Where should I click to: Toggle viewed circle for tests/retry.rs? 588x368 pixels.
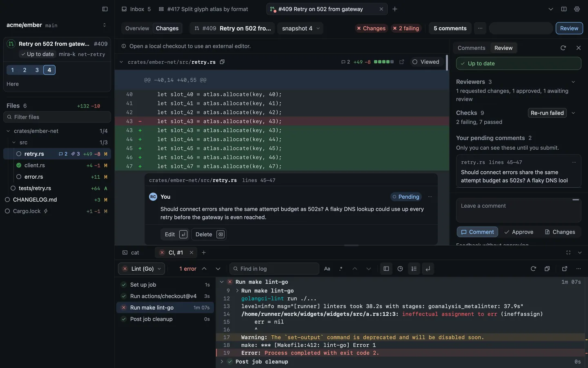[13, 188]
